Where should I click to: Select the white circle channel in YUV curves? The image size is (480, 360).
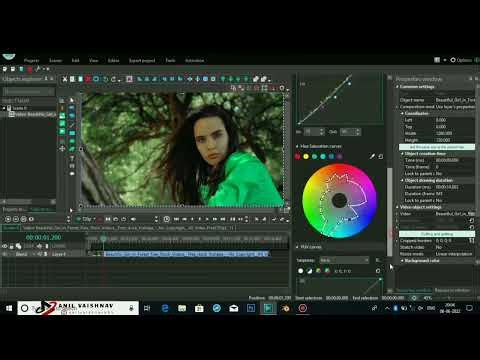coord(301,271)
